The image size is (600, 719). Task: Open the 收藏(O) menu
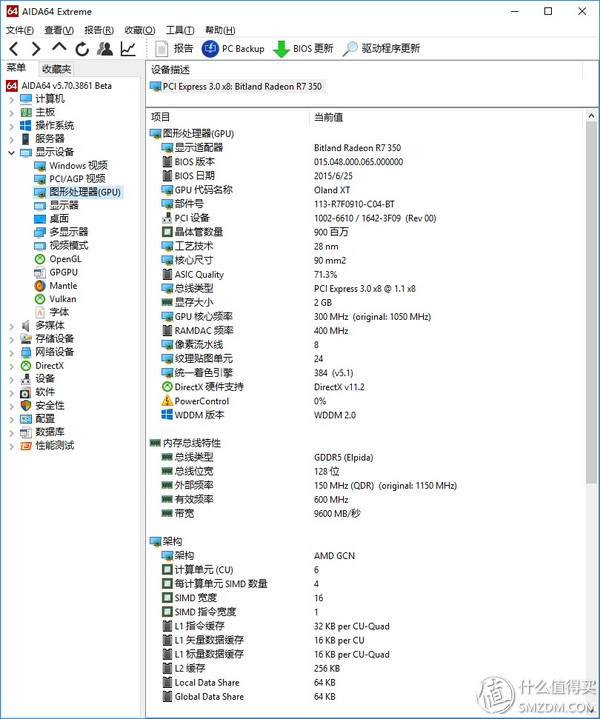point(139,30)
